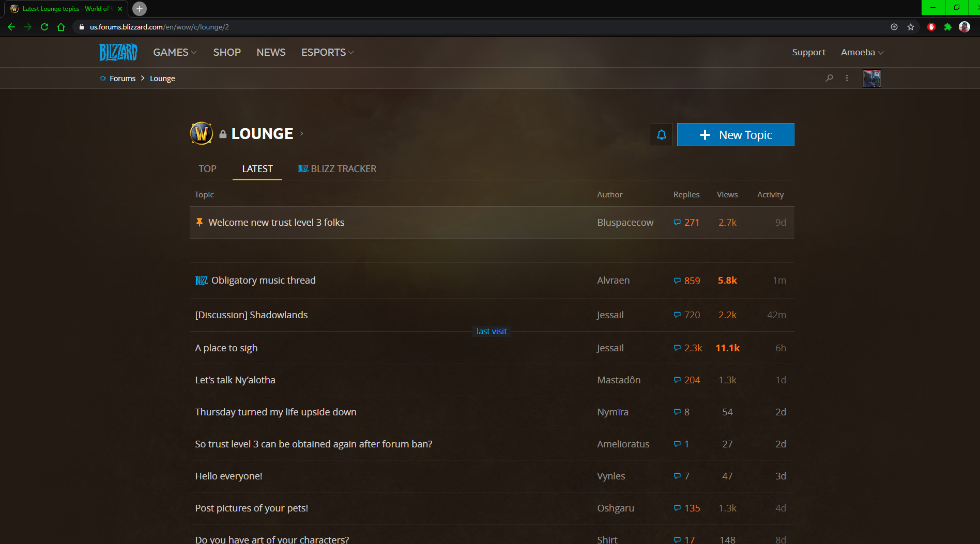Expand the chevron next to Lounge title
Viewport: 980px width, 544px height.
click(x=302, y=134)
